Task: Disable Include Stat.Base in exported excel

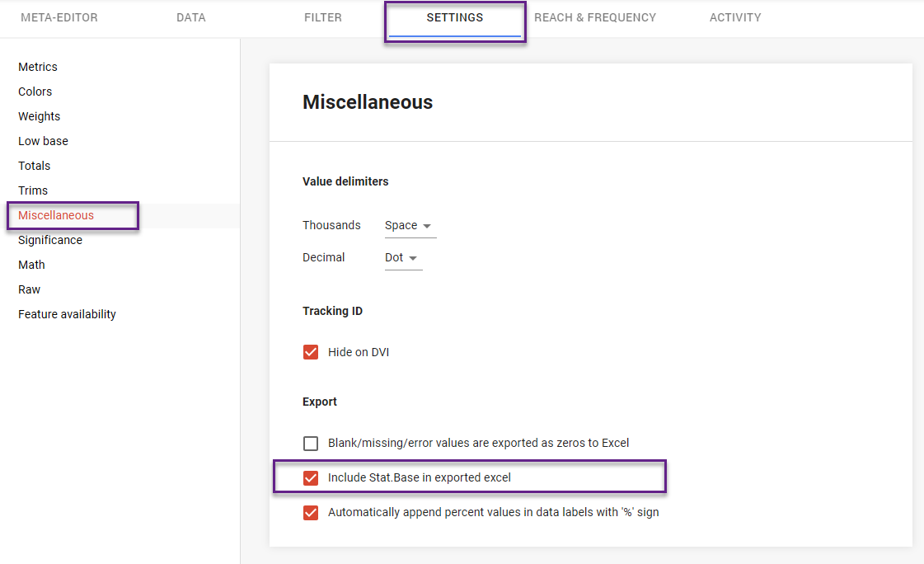Action: pos(311,477)
